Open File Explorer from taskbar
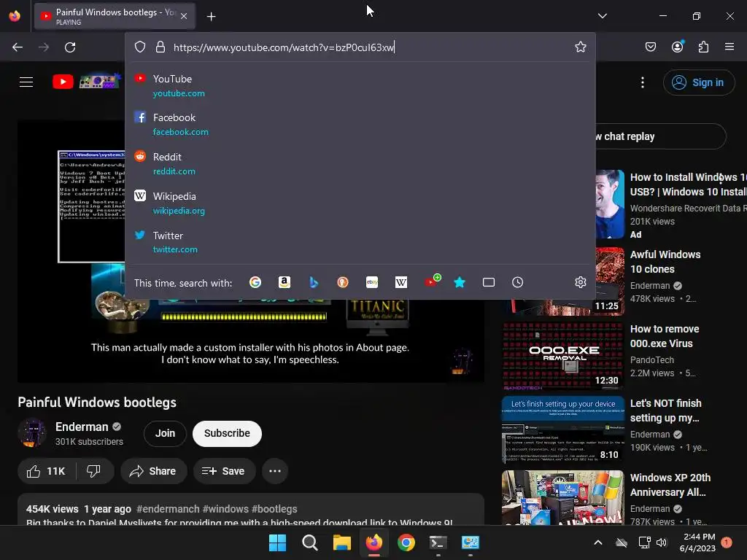747x560 pixels. (x=341, y=542)
